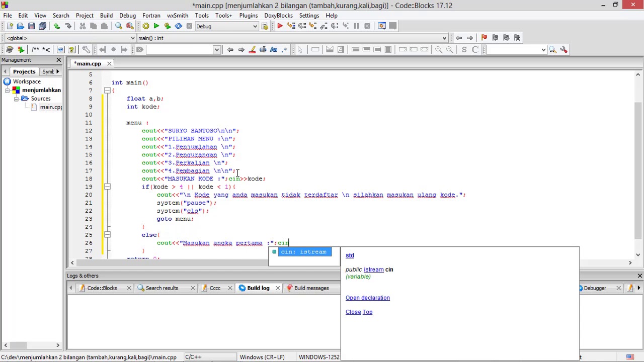Screen dimensions: 644x362
Task: Click the doxygen block comment icon
Action: coord(35,49)
